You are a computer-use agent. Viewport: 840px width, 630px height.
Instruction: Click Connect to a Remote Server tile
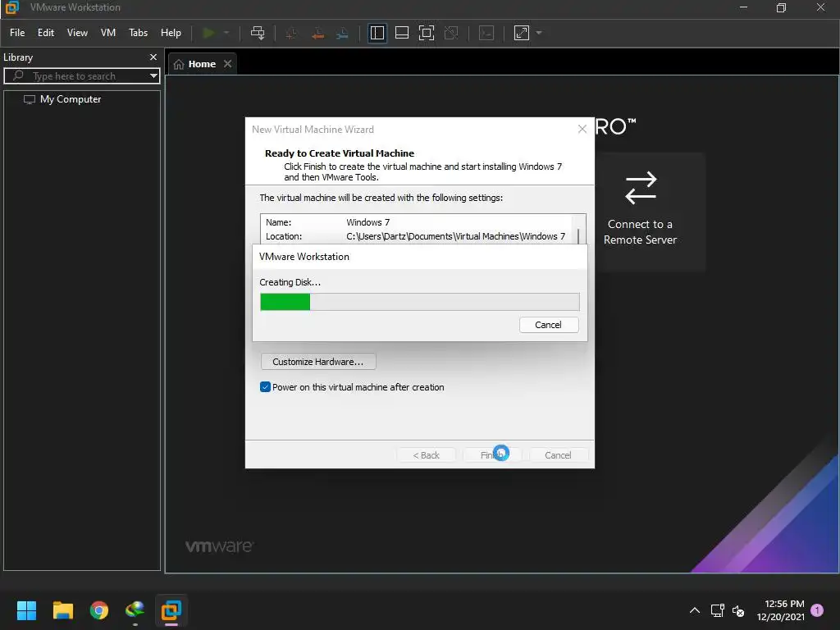640,212
